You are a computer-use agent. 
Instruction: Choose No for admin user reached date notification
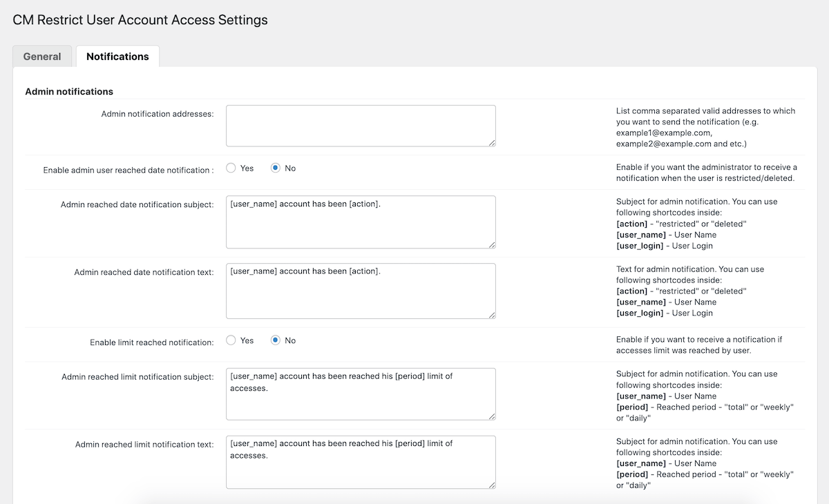point(276,168)
